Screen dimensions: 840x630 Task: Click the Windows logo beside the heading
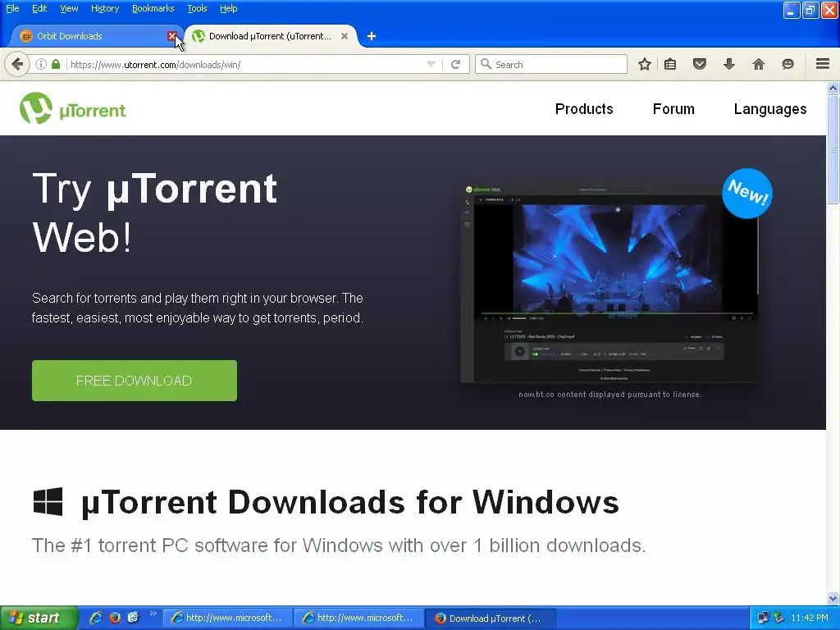[x=48, y=501]
